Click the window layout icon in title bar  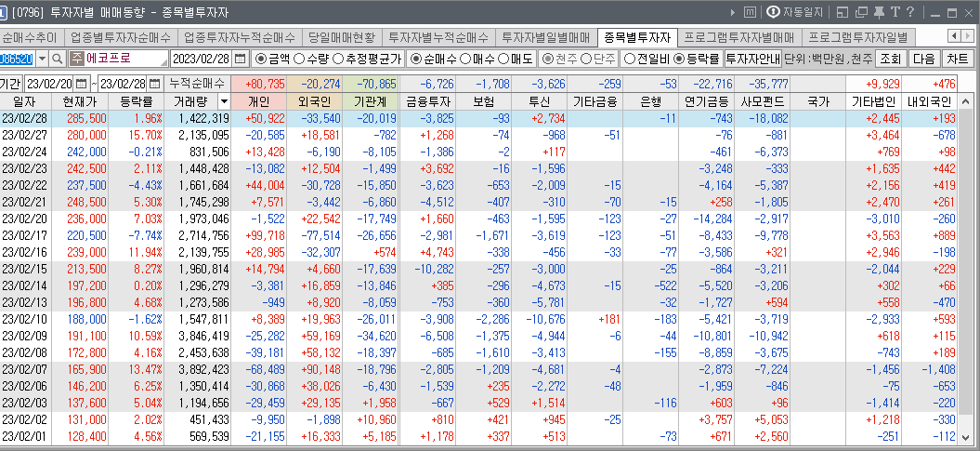click(x=841, y=12)
